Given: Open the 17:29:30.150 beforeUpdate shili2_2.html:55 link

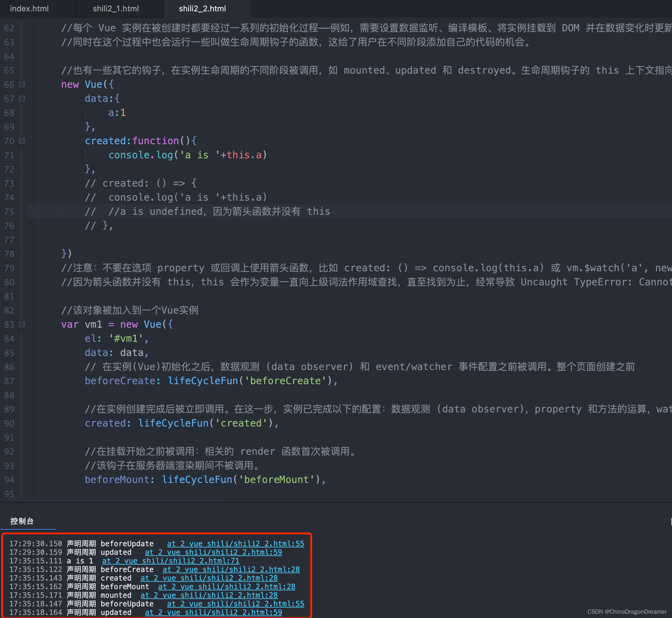Looking at the screenshot, I should click(x=236, y=544).
